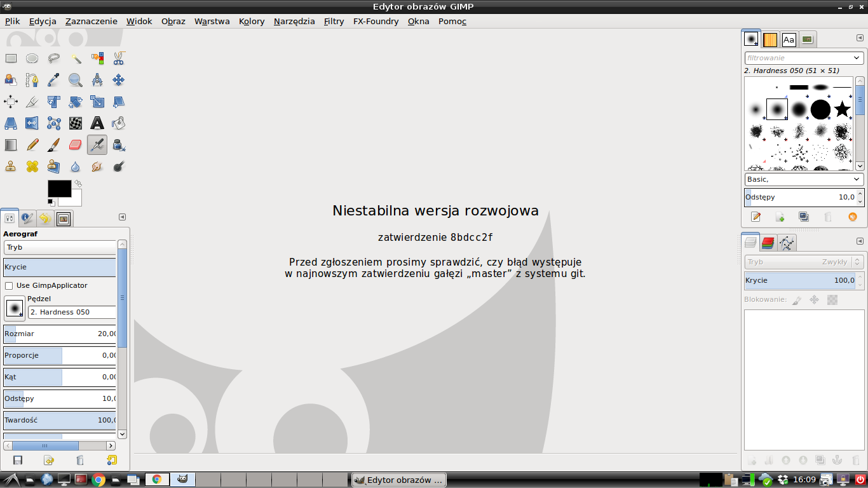Switch to the Patterns tab

(x=770, y=40)
